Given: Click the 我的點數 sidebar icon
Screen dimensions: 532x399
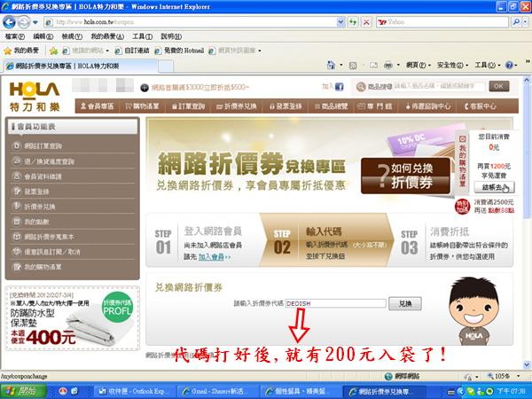Looking at the screenshot, I should pos(16,222).
